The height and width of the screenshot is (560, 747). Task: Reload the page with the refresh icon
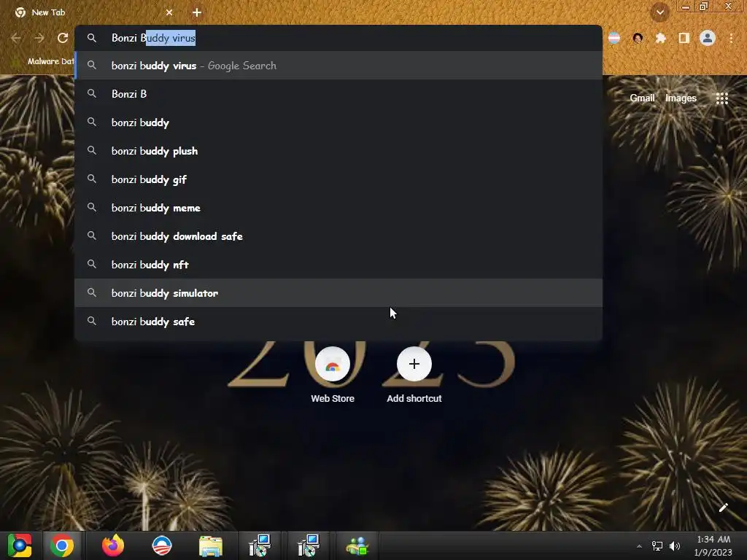[63, 38]
